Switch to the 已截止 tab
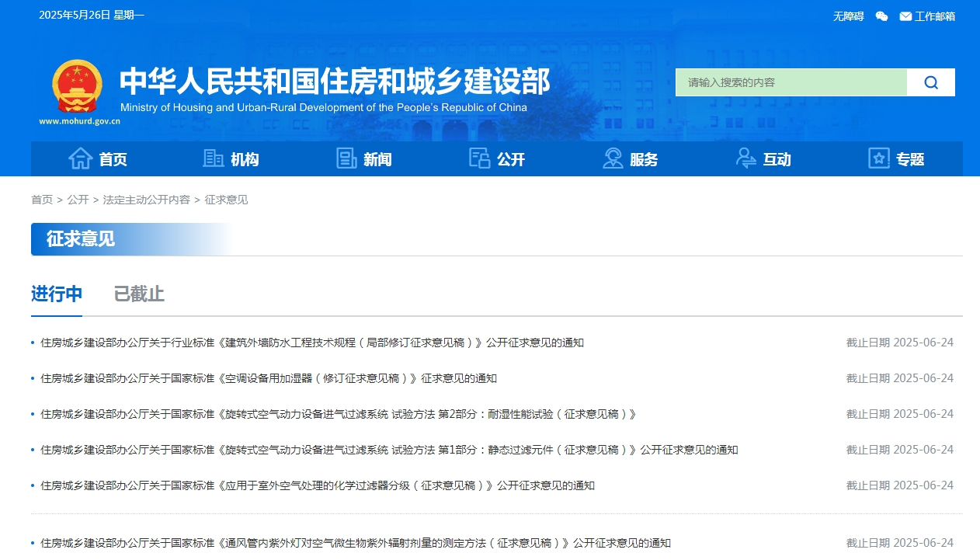Viewport: 980px width, 560px height. pyautogui.click(x=139, y=294)
